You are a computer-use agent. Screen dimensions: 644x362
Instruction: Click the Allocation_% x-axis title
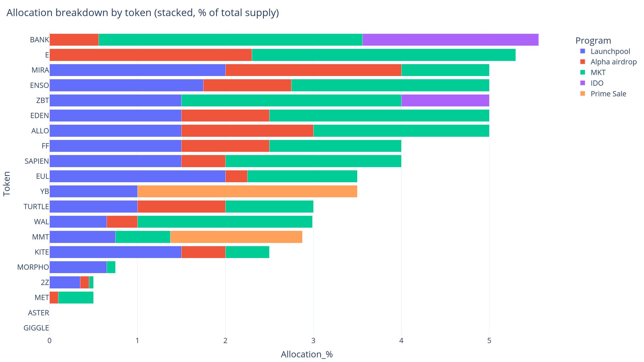point(307,354)
